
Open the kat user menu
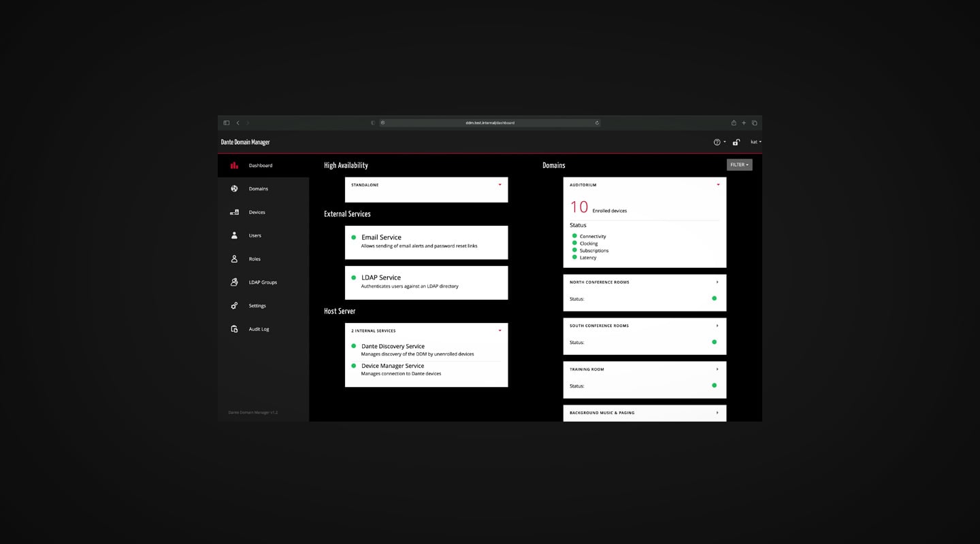tap(756, 142)
